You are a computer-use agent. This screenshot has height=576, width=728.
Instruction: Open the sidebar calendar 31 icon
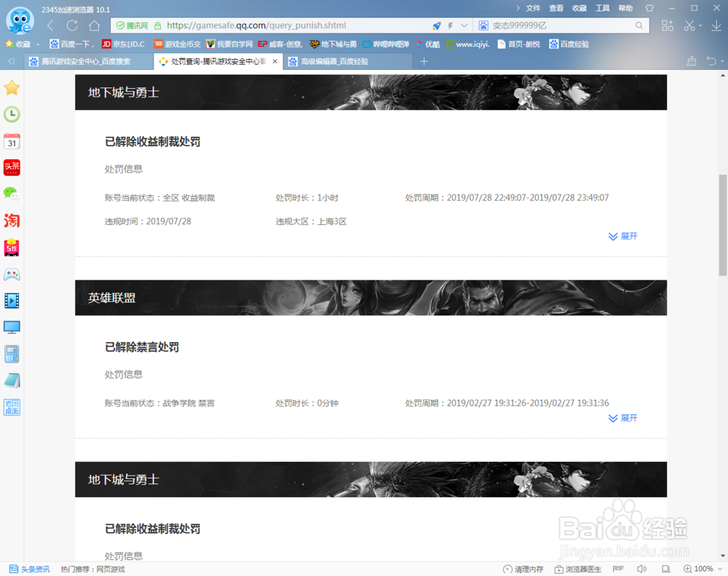(12, 141)
